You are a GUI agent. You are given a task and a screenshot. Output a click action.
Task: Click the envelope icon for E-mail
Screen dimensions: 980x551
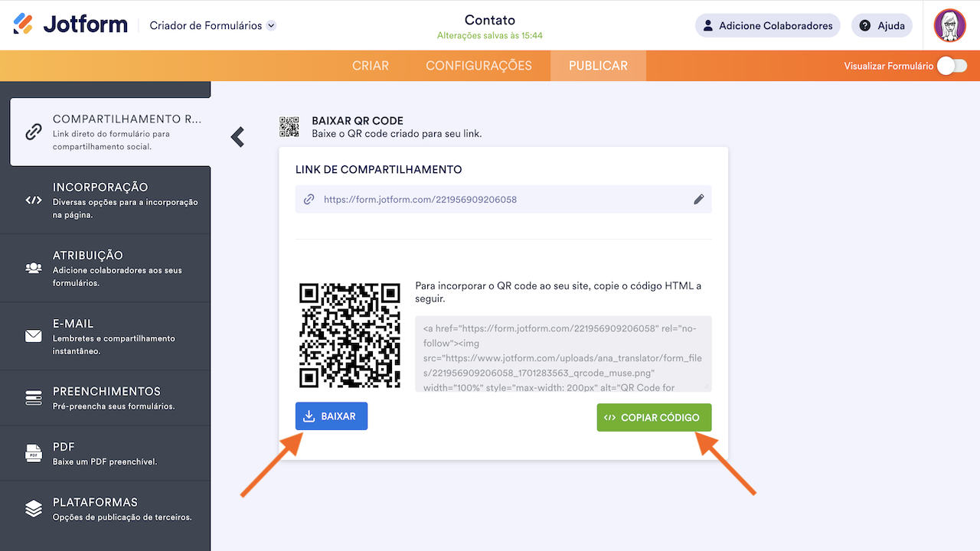pos(33,336)
